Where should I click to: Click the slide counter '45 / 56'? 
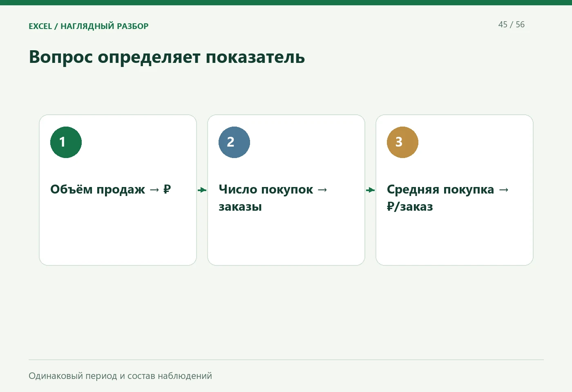tap(511, 24)
